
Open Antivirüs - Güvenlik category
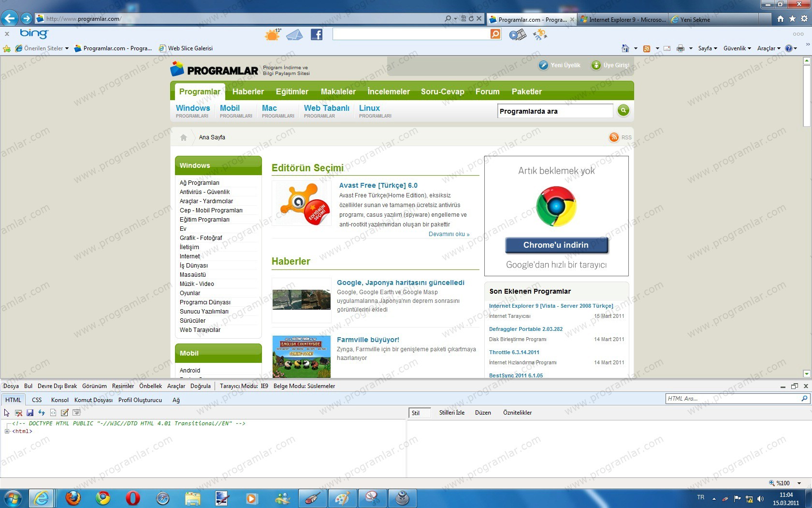click(204, 192)
